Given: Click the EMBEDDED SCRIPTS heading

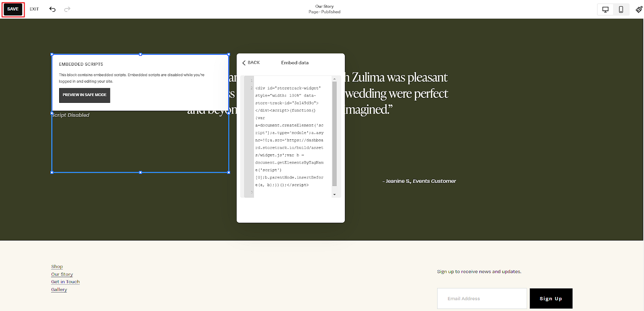Looking at the screenshot, I should coord(81,64).
